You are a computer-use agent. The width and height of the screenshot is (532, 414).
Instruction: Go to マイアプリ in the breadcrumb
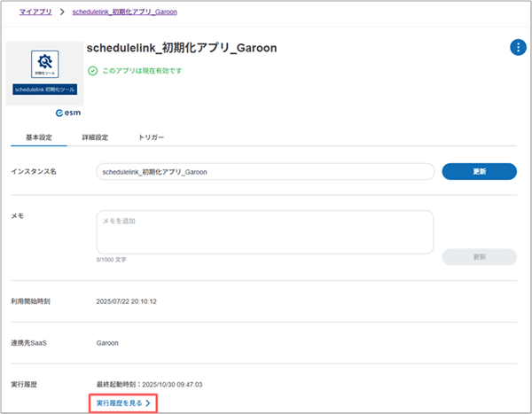point(35,12)
